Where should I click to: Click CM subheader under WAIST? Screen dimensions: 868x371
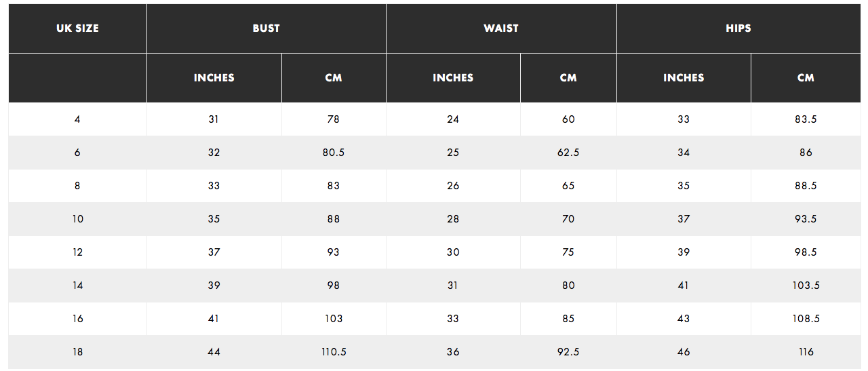(568, 78)
